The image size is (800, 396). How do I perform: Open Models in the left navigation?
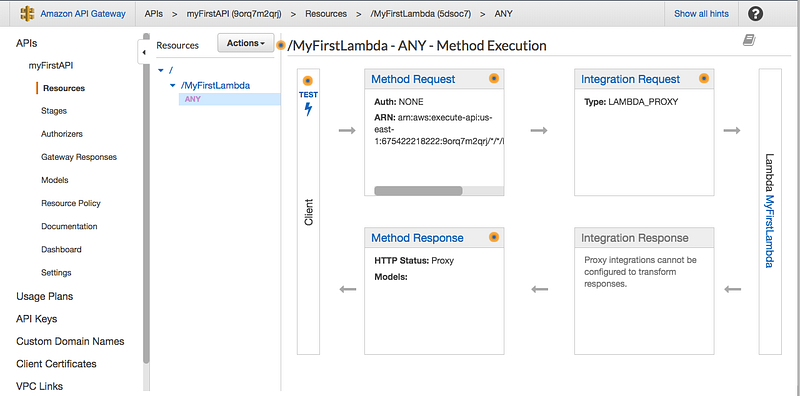coord(55,180)
